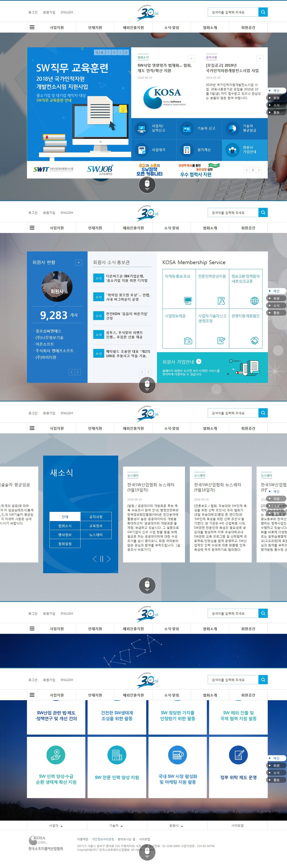The image size is (287, 868).
Task: Expand the 사업자 footer menu
Action: [56, 825]
